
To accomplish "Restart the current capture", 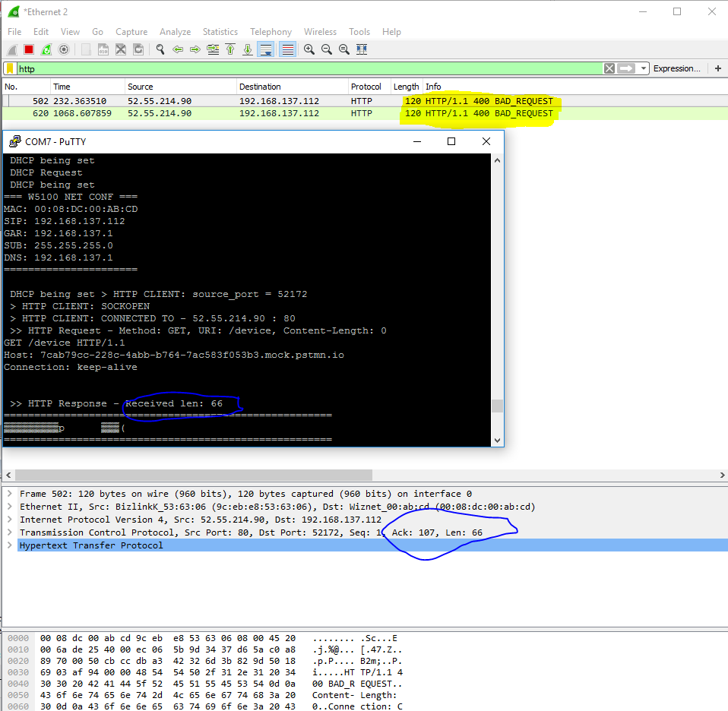I will (46, 49).
